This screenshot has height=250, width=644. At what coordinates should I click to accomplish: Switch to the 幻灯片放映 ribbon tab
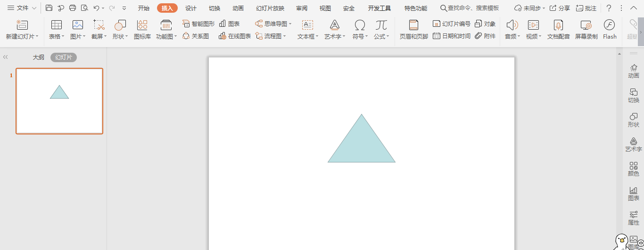pyautogui.click(x=270, y=8)
